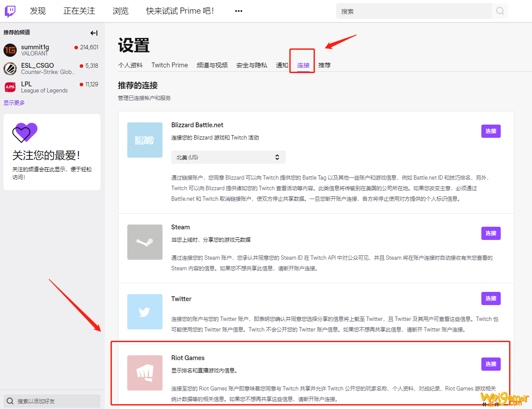This screenshot has width=532, height=409.
Task: Click the Steam logo tile
Action: tap(145, 242)
